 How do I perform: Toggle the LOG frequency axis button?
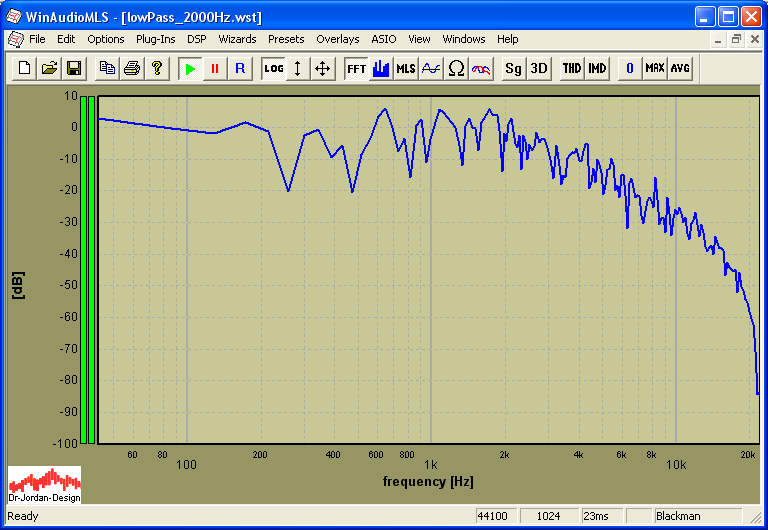(x=274, y=68)
